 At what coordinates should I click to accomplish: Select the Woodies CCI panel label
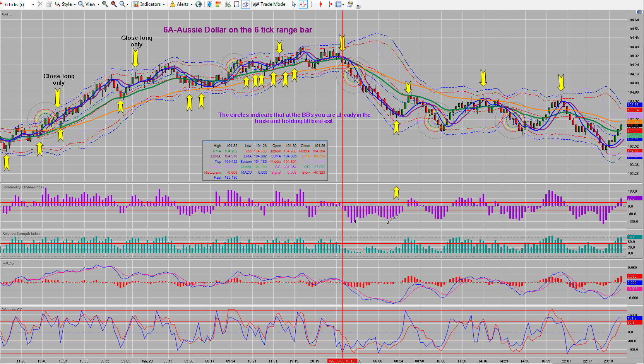pos(13,310)
